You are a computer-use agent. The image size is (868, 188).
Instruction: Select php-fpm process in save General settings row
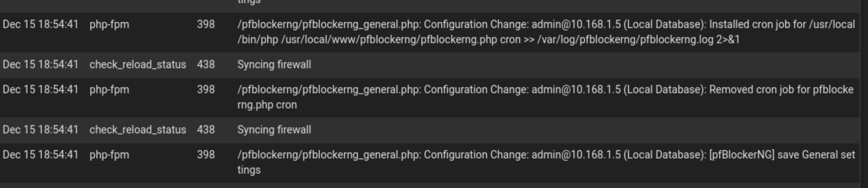click(109, 155)
